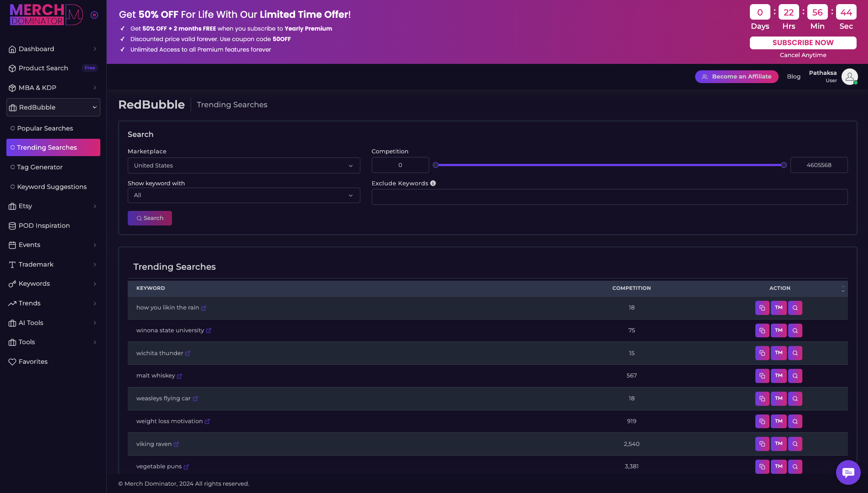Open the Marketplace dropdown
868x493 pixels.
244,165
